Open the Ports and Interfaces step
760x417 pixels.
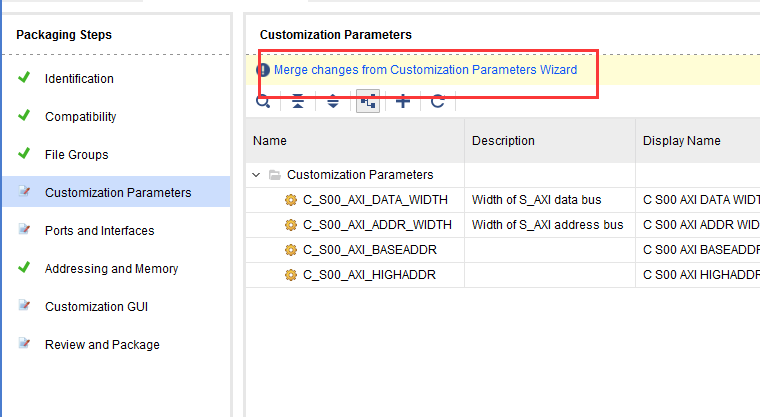click(x=99, y=231)
